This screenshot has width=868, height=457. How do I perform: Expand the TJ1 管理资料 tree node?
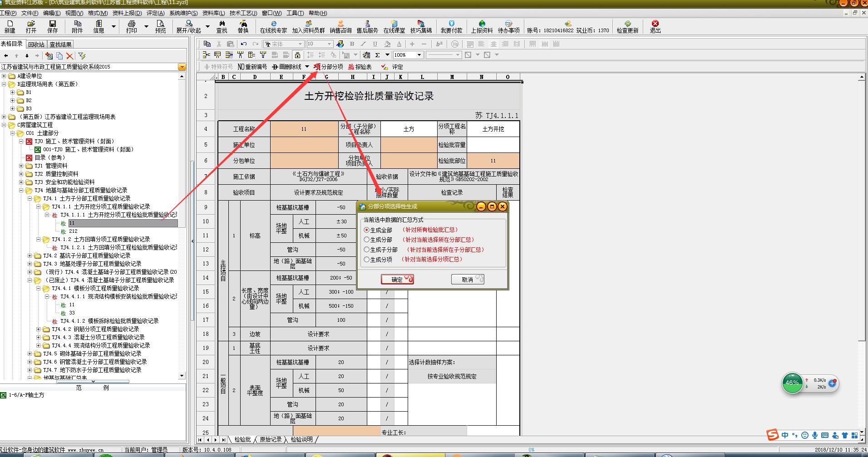21,166
